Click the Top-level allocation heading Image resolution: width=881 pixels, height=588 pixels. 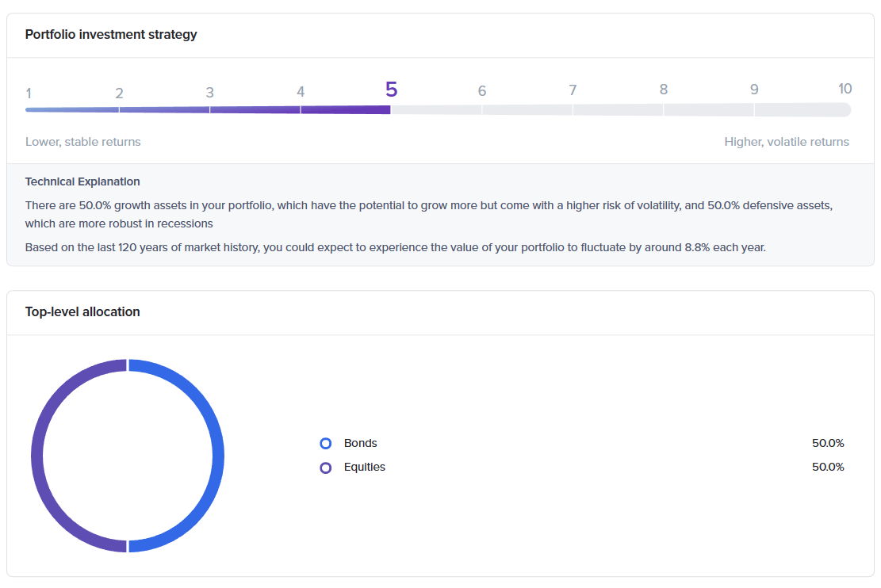click(x=82, y=311)
